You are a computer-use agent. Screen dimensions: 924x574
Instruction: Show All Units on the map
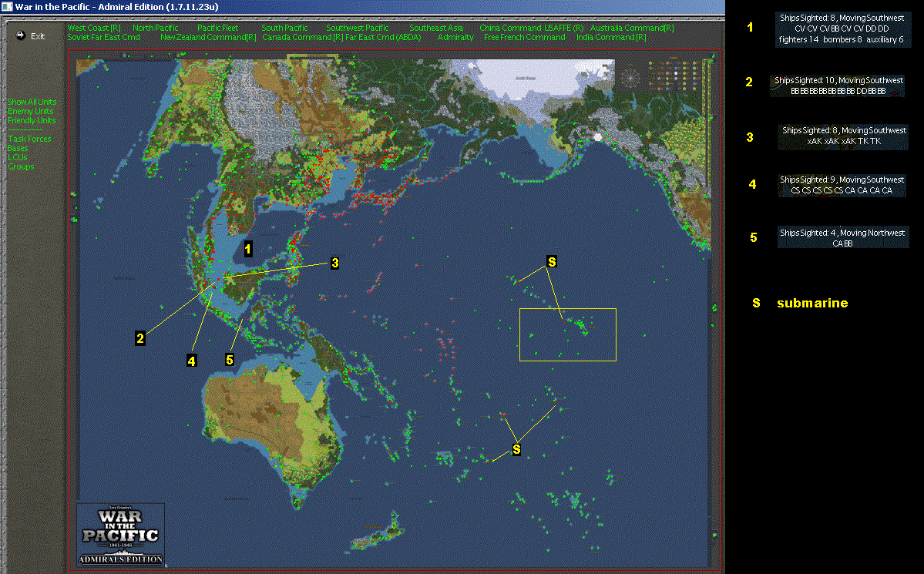pyautogui.click(x=32, y=102)
